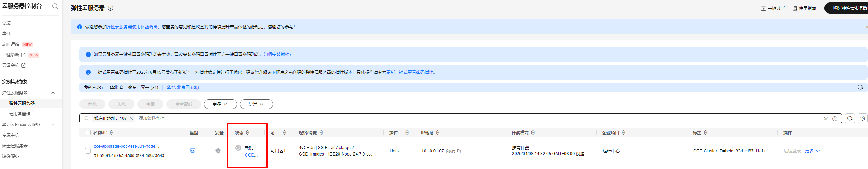Collapse the 弹性云服务器 sidebar group
Viewport: 868px width, 169px height.
[x=53, y=93]
